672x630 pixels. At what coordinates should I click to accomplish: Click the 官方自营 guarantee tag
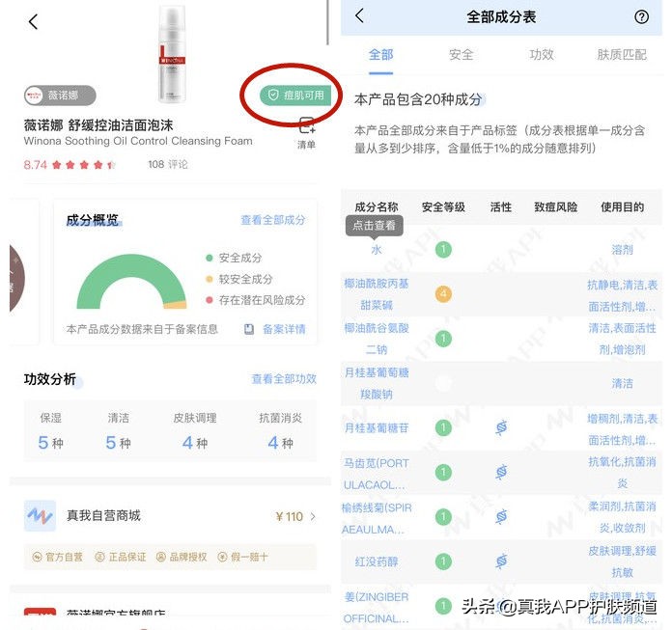point(57,557)
